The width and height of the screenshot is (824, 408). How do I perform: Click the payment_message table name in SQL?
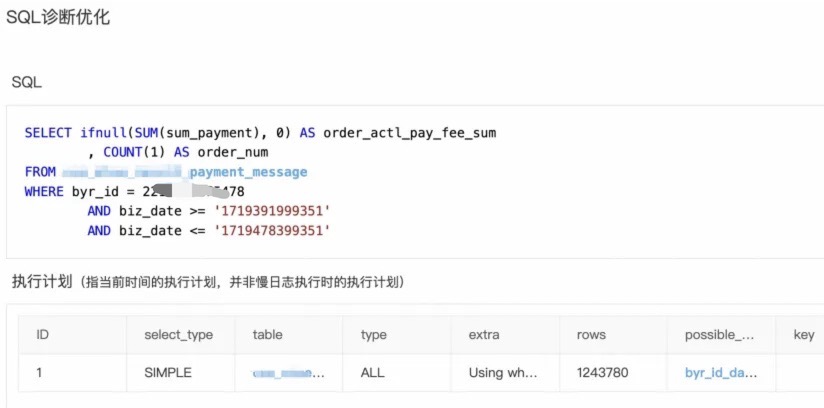[x=248, y=172]
